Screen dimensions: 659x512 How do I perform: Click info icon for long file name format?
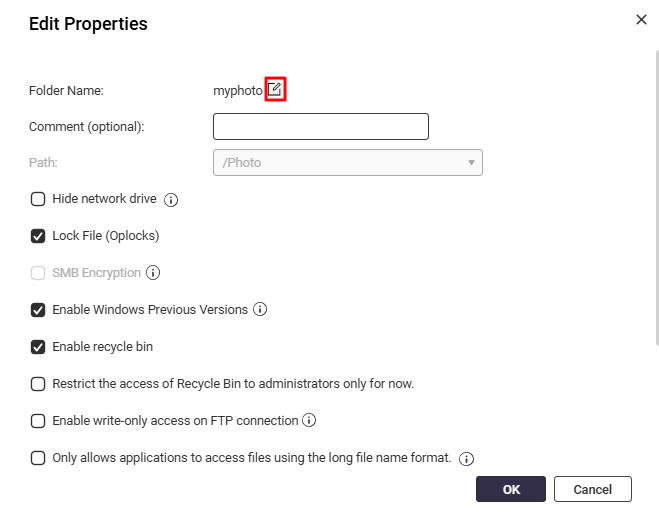(466, 459)
